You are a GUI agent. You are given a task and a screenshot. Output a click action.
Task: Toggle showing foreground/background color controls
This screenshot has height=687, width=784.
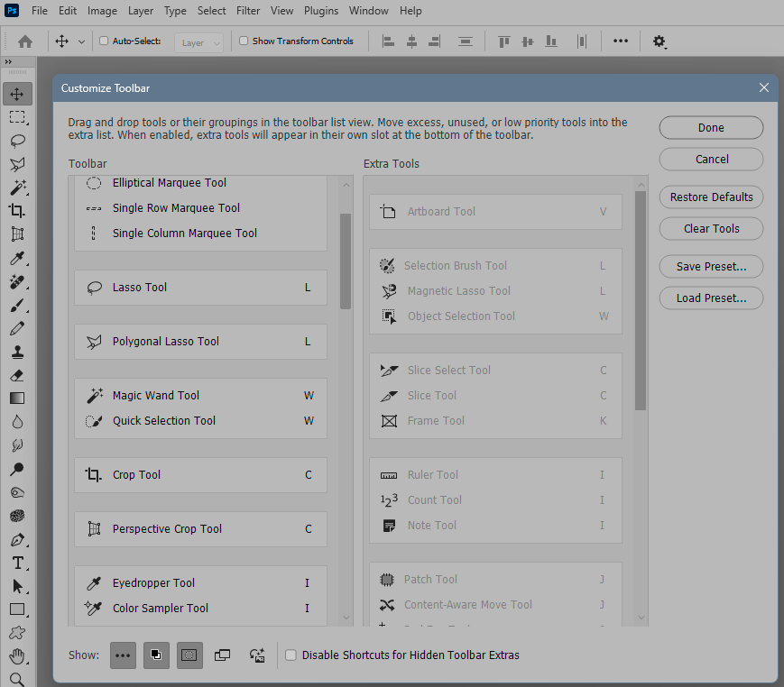coord(156,655)
